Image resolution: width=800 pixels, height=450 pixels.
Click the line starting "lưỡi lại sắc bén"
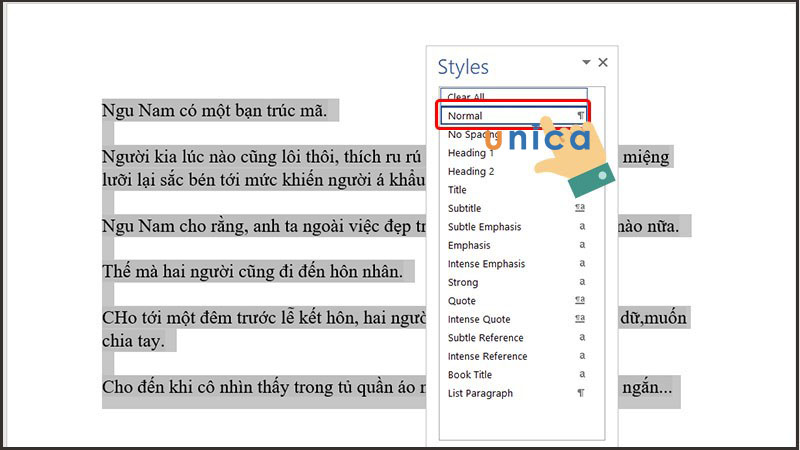pos(263,180)
